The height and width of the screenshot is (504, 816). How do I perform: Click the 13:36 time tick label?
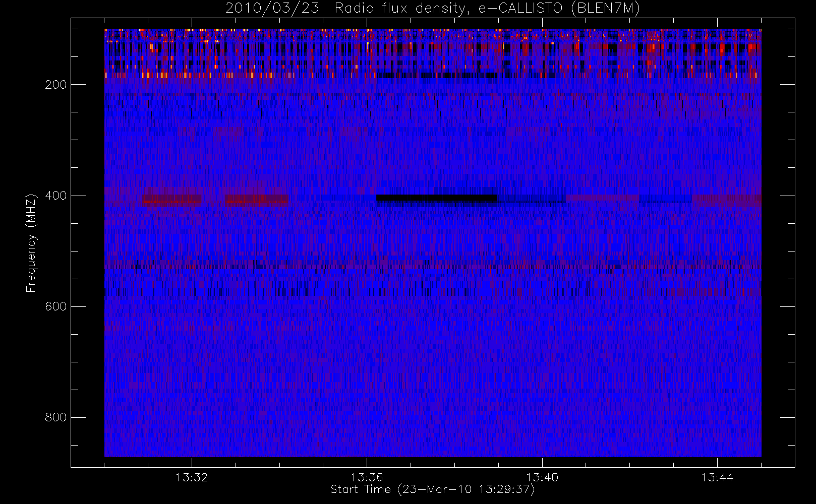coord(367,477)
